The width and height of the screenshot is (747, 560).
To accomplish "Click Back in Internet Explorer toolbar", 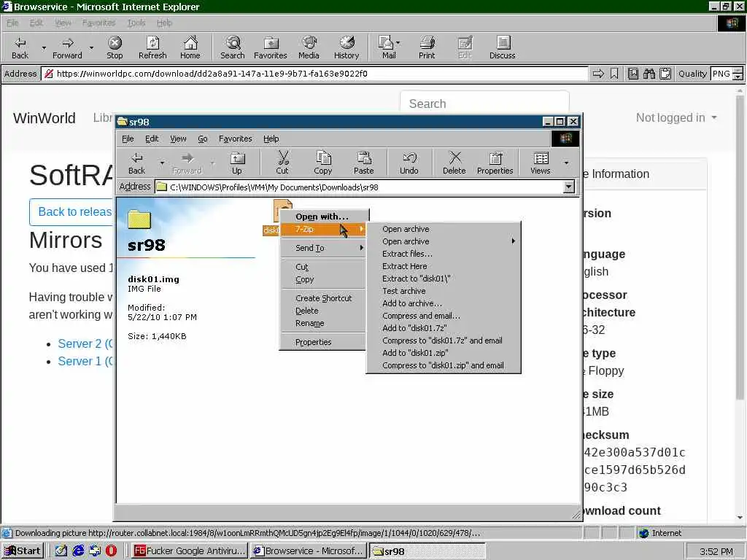I will click(20, 47).
